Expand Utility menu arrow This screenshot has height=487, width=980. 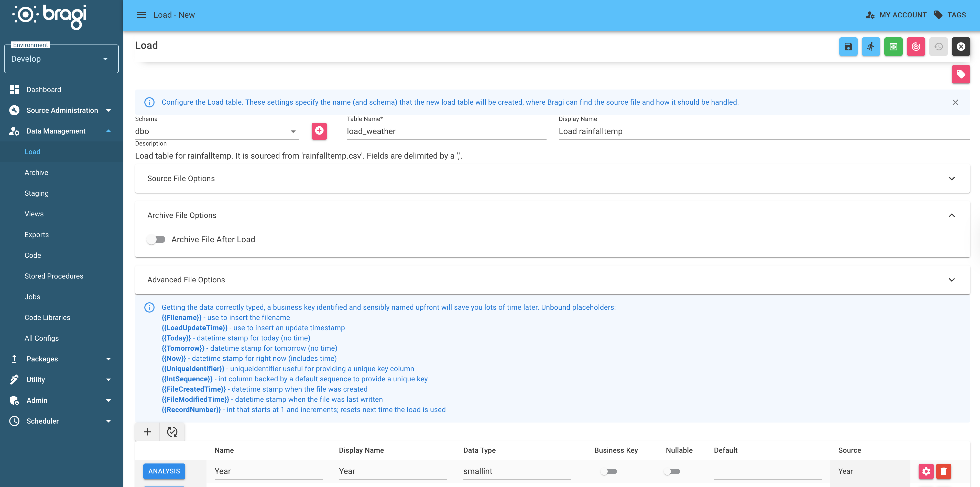pyautogui.click(x=108, y=379)
